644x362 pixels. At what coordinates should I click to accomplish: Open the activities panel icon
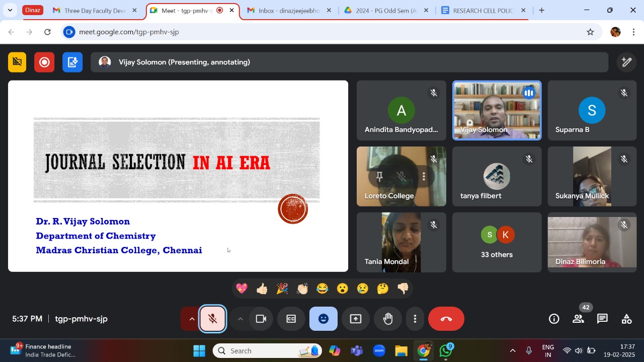tap(626, 319)
